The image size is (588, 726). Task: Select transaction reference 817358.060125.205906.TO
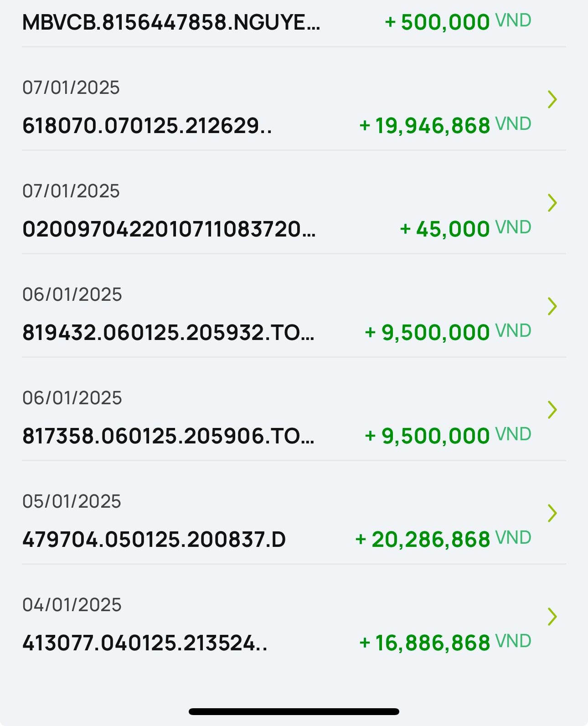[168, 436]
